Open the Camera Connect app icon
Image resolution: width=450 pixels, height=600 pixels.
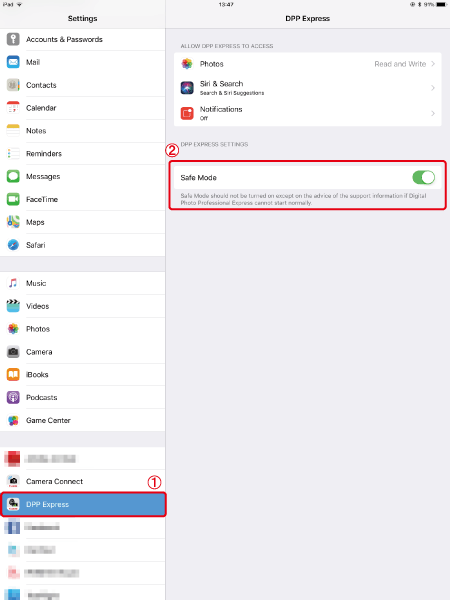tap(13, 481)
